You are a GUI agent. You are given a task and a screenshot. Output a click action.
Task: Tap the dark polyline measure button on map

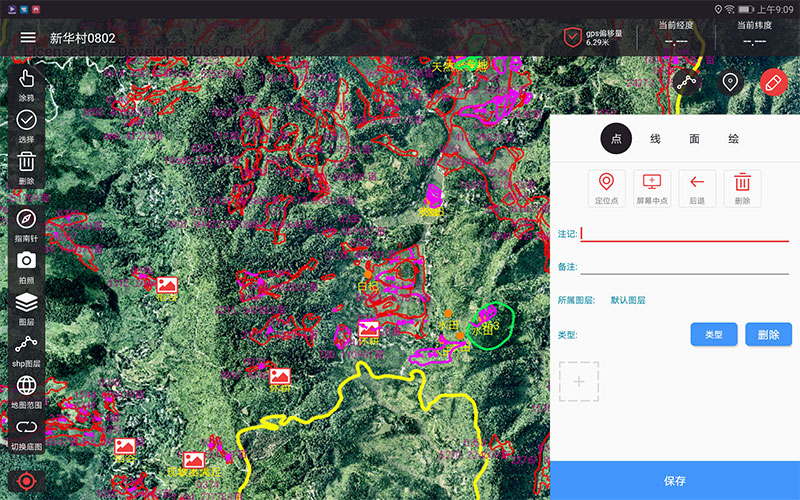point(687,82)
